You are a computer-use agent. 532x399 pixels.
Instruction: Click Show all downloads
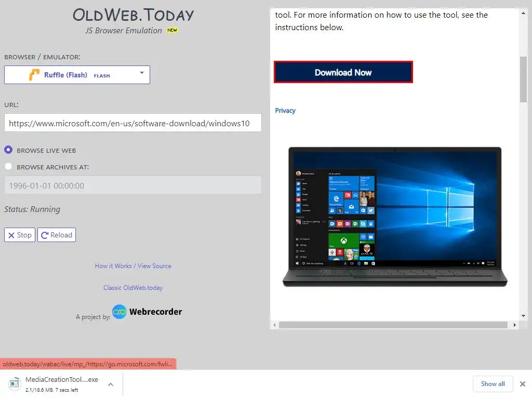point(493,384)
